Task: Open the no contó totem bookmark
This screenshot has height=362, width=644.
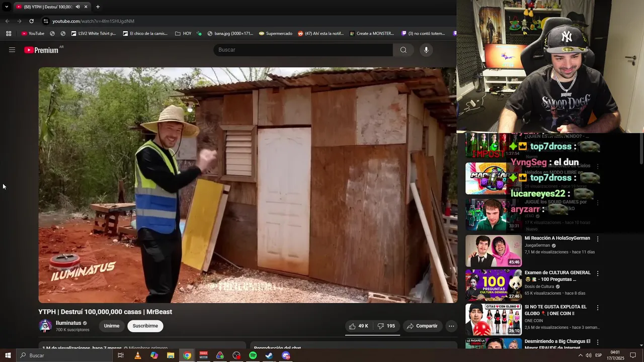Action: click(423, 34)
